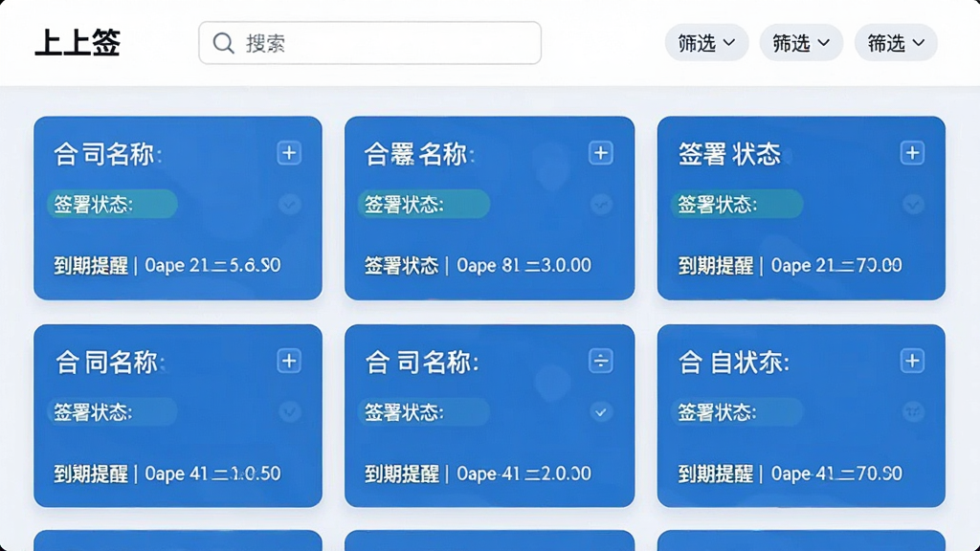Click 签署状态 pill on card Oape 41 =2.0.00
This screenshot has width=980, height=551.
424,411
